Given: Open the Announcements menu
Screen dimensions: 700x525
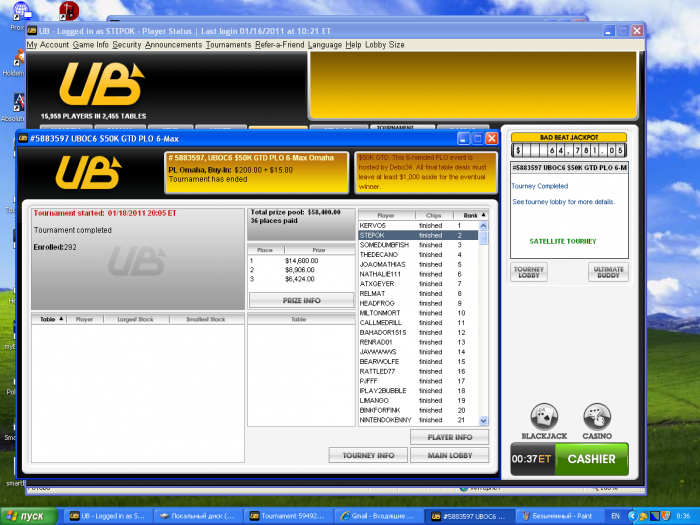Looking at the screenshot, I should tap(173, 45).
